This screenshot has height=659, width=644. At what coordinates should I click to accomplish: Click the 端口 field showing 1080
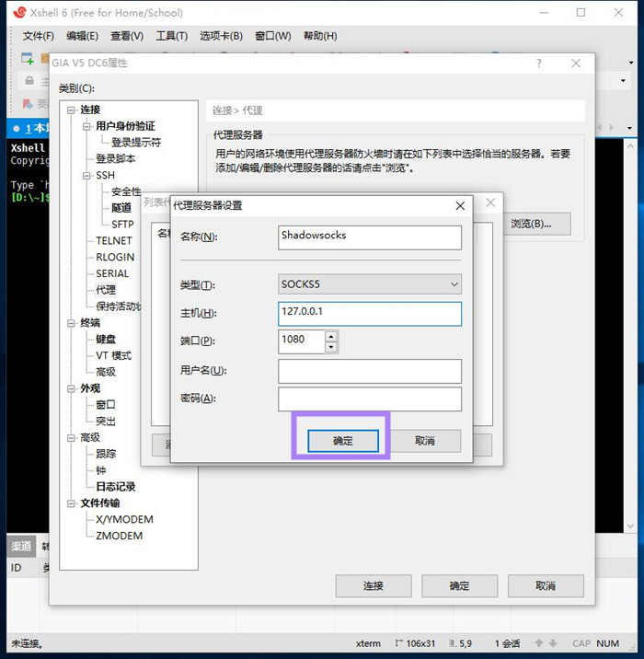pyautogui.click(x=301, y=341)
